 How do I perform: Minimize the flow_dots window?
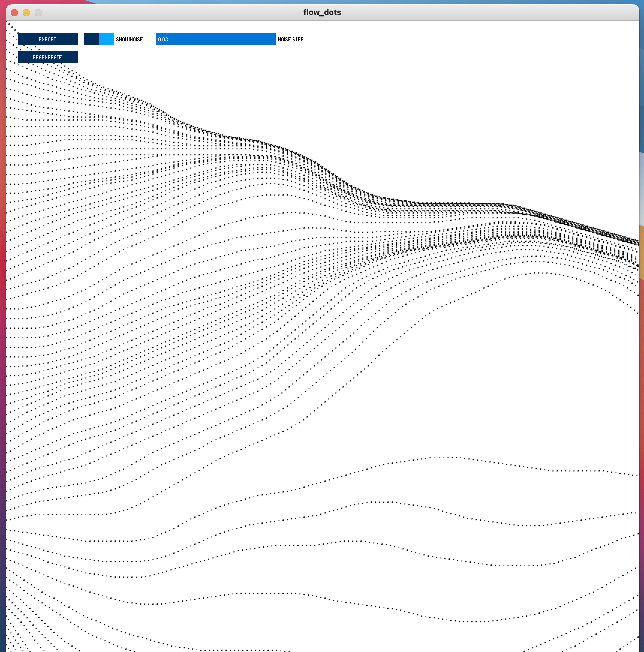[26, 13]
